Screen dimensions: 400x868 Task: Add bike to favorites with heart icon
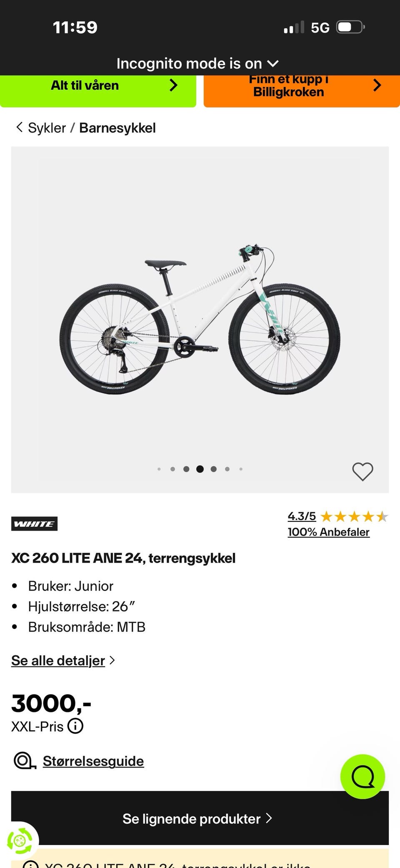point(362,471)
